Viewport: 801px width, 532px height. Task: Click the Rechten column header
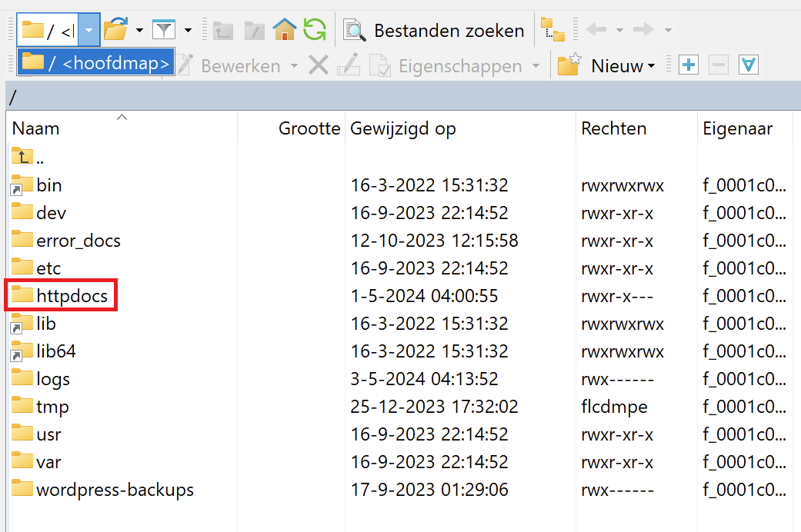tap(613, 128)
